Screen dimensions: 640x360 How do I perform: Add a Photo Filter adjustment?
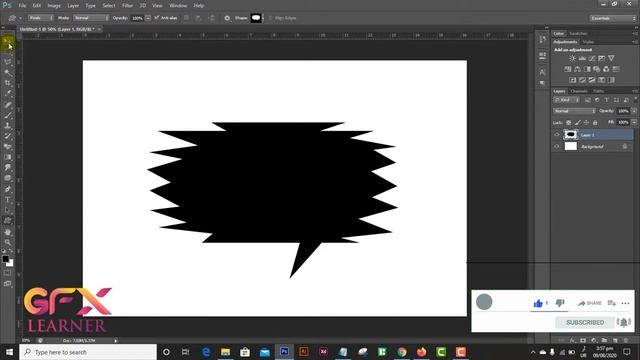click(x=597, y=69)
